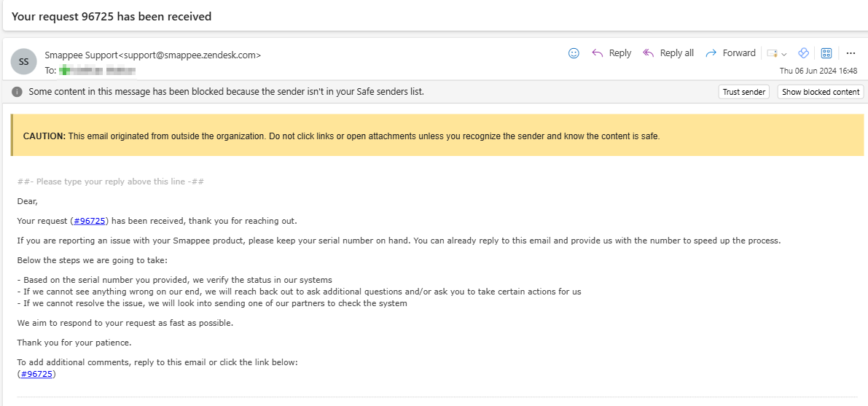The height and width of the screenshot is (406, 868).
Task: Click the 'Dear,' greeting line
Action: (27, 202)
